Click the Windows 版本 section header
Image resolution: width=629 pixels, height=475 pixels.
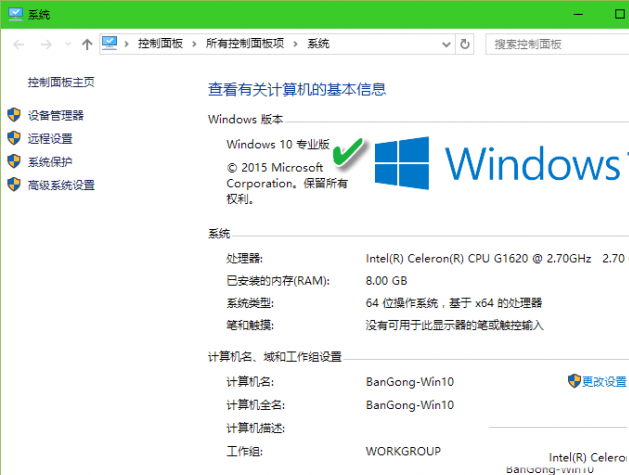point(245,119)
